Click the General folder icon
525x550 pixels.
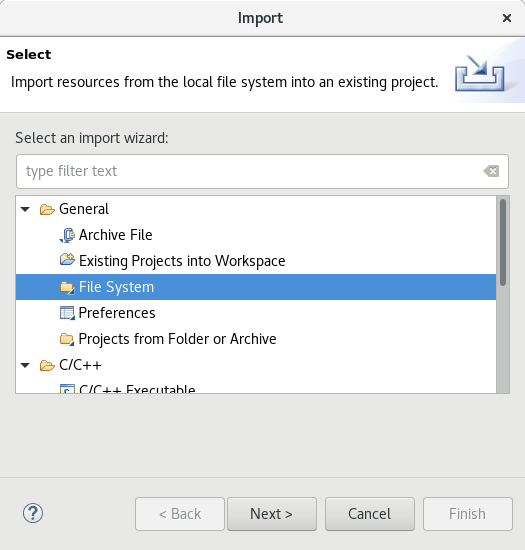tap(47, 209)
